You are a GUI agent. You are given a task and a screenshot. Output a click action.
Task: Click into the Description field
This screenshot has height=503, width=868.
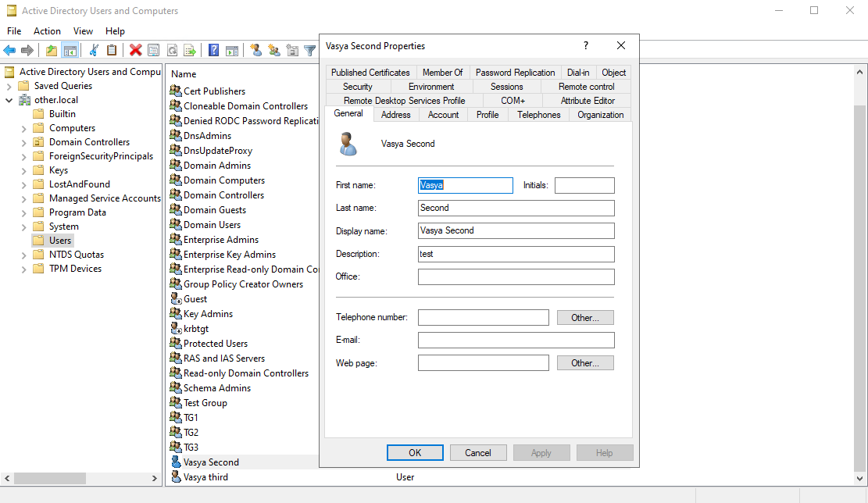[516, 254]
